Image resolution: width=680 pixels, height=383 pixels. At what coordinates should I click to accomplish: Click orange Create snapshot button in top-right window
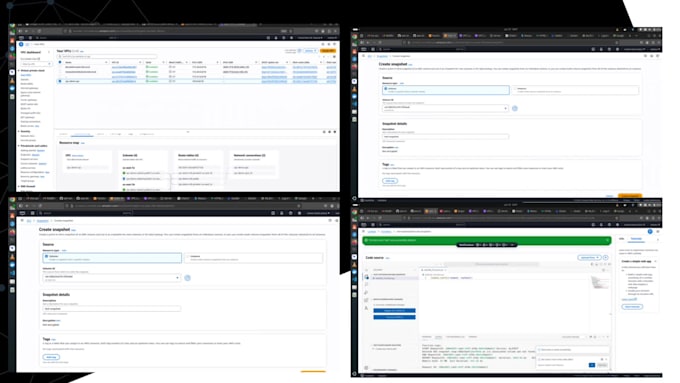(x=630, y=196)
